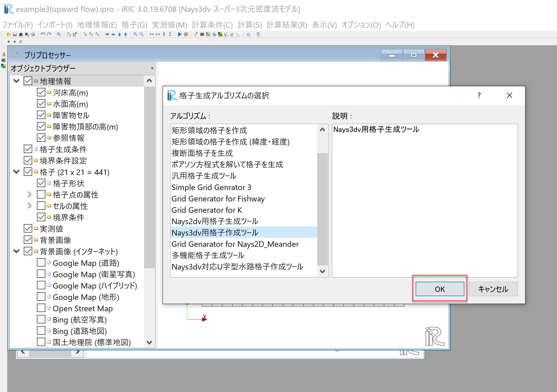Click the キャンセル button

coord(493,289)
